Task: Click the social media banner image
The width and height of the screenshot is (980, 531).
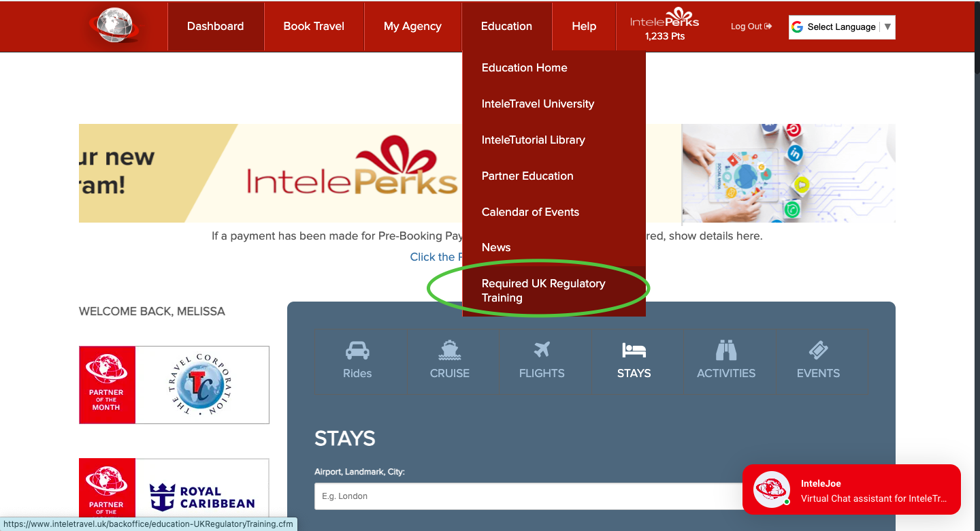Action: tap(788, 173)
